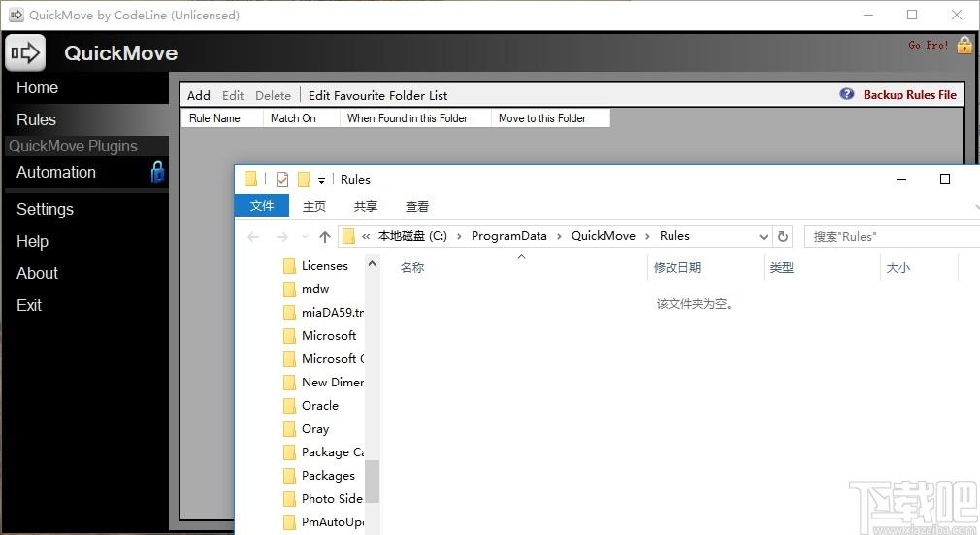Click the address bar folder icon
Screen dimensions: 980x535
(348, 236)
